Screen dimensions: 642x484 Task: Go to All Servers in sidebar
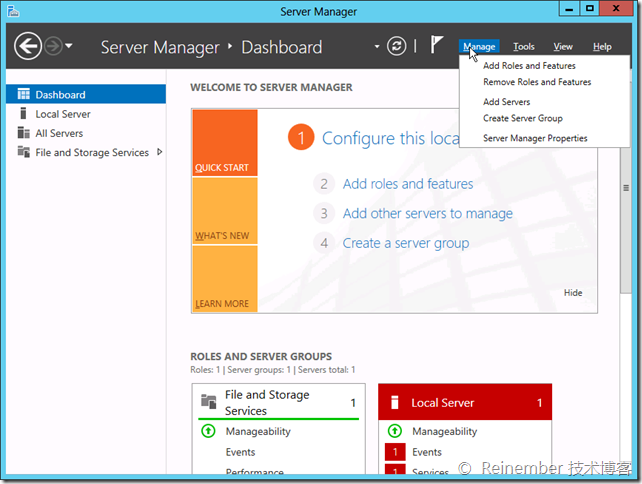[59, 133]
